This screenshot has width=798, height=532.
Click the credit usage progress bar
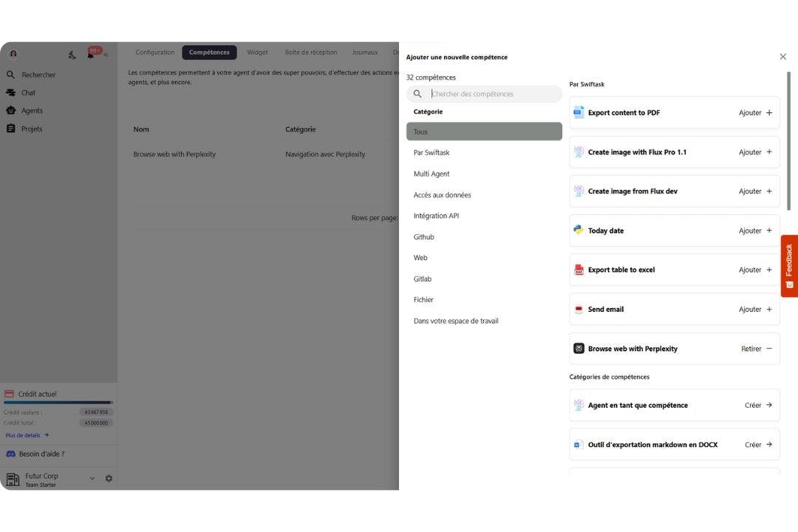(58, 403)
